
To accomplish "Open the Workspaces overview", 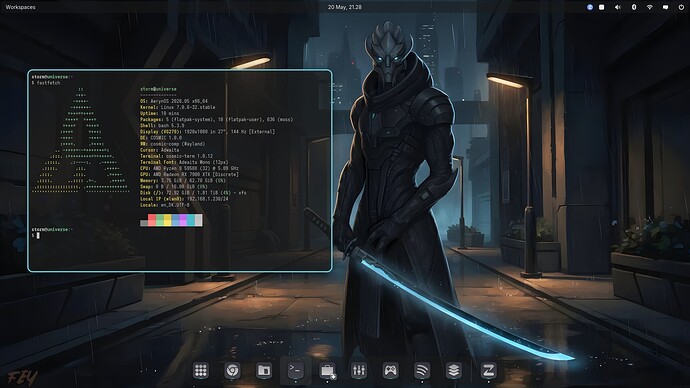I will pos(21,7).
